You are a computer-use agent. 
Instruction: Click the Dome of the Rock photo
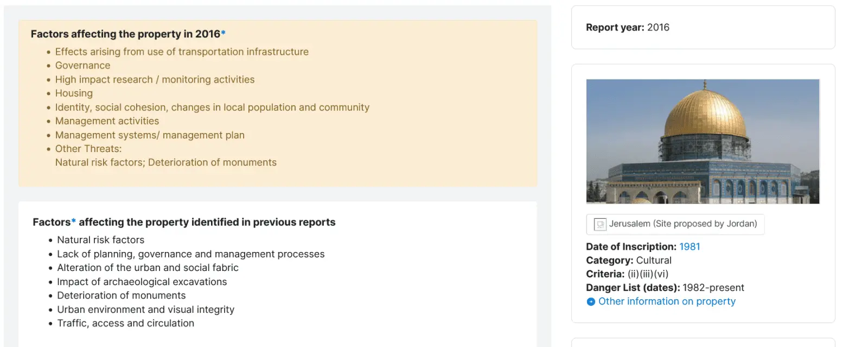pos(703,141)
